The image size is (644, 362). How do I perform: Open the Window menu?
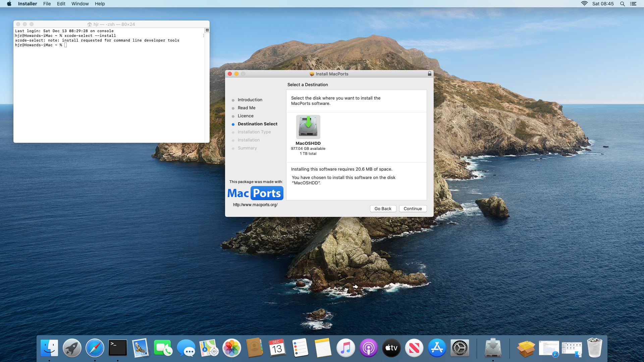80,4
